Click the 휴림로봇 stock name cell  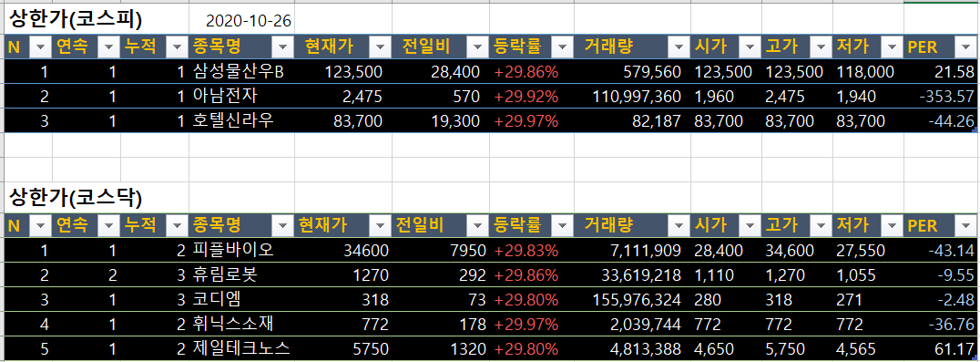point(242,275)
